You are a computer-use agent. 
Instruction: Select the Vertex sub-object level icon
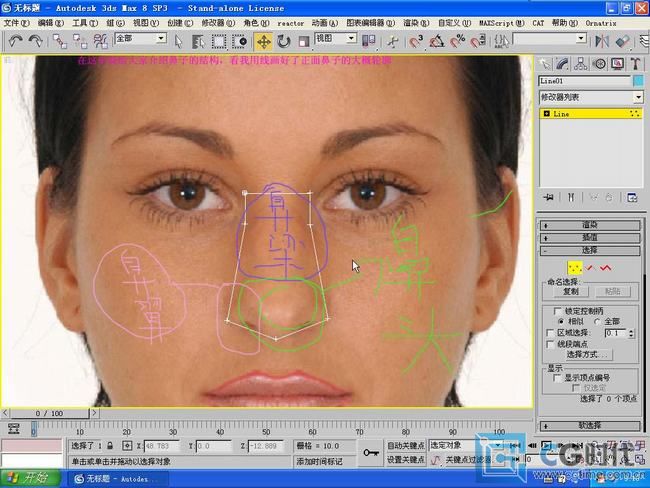[574, 268]
